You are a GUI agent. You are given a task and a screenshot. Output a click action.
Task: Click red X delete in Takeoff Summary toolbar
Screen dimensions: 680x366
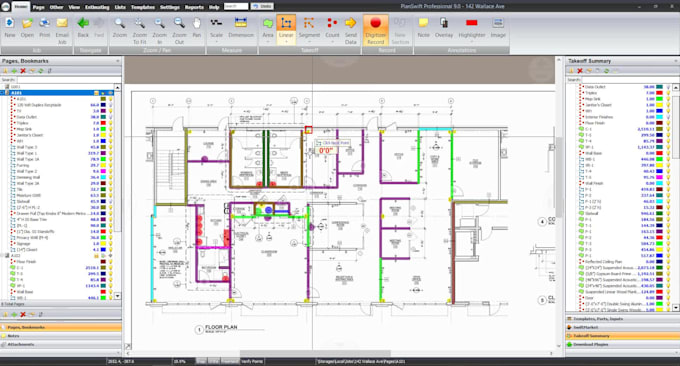click(x=580, y=71)
